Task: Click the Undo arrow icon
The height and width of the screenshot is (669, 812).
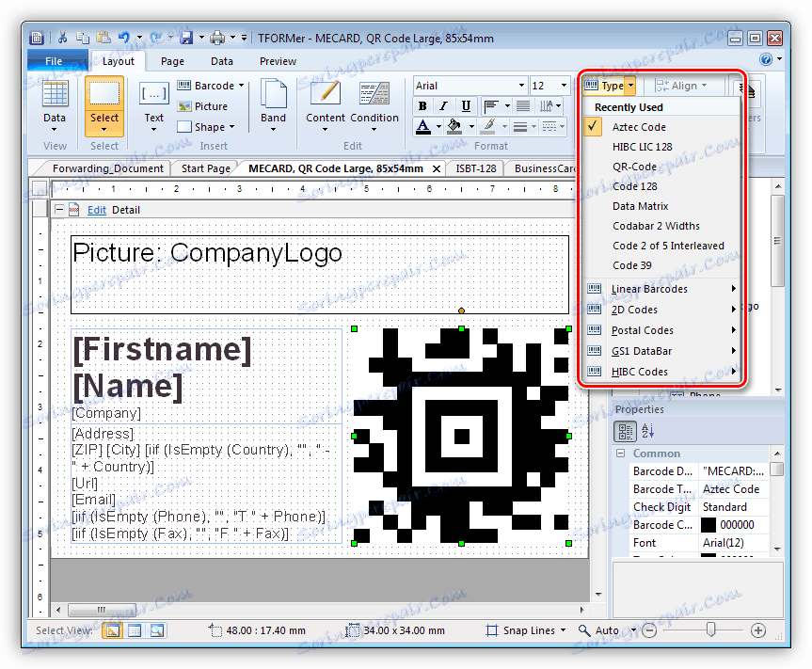Action: point(124,38)
